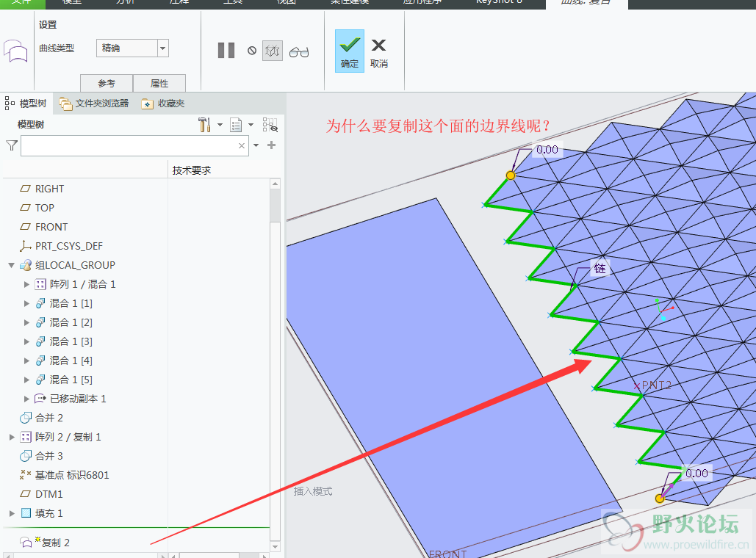Switch to 模型树 navigator tab
756x558 pixels.
26,103
